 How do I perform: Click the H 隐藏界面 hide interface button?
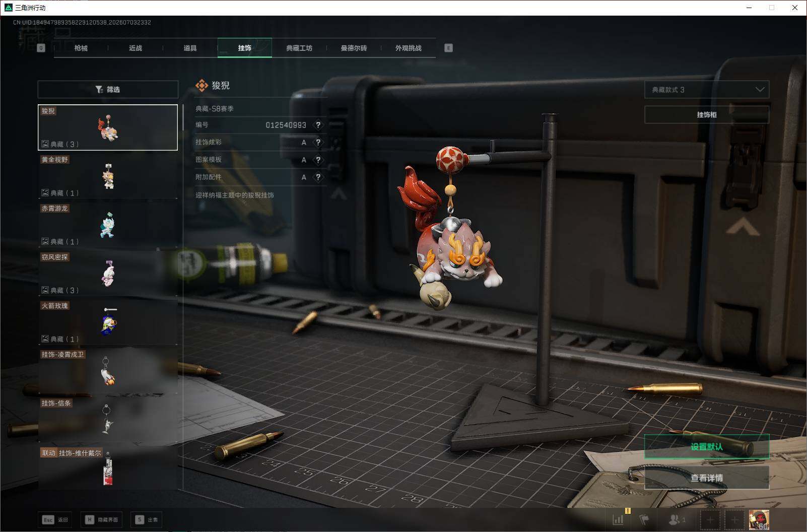pyautogui.click(x=101, y=519)
